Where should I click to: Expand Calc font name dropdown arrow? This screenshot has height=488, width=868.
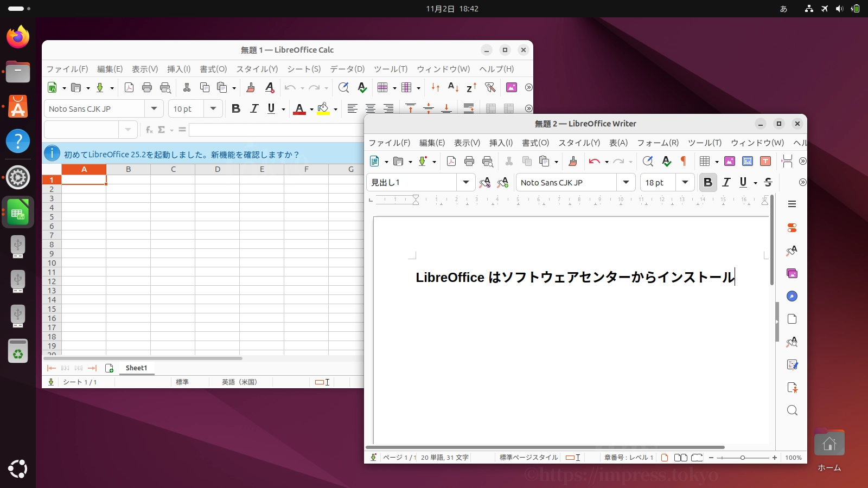pyautogui.click(x=154, y=108)
